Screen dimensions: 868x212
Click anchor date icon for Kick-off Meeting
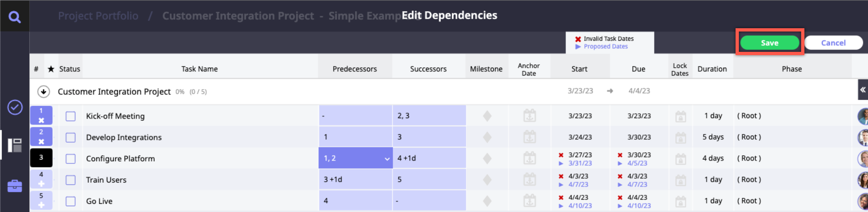click(x=529, y=116)
